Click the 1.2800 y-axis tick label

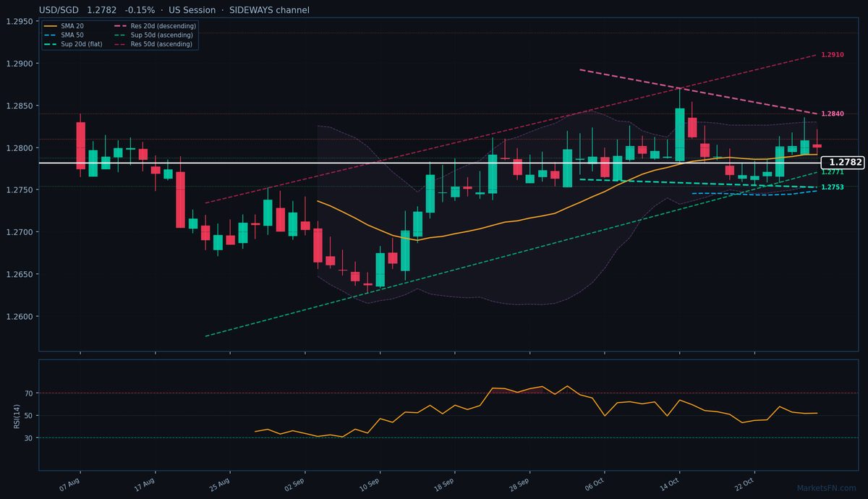tap(20, 148)
